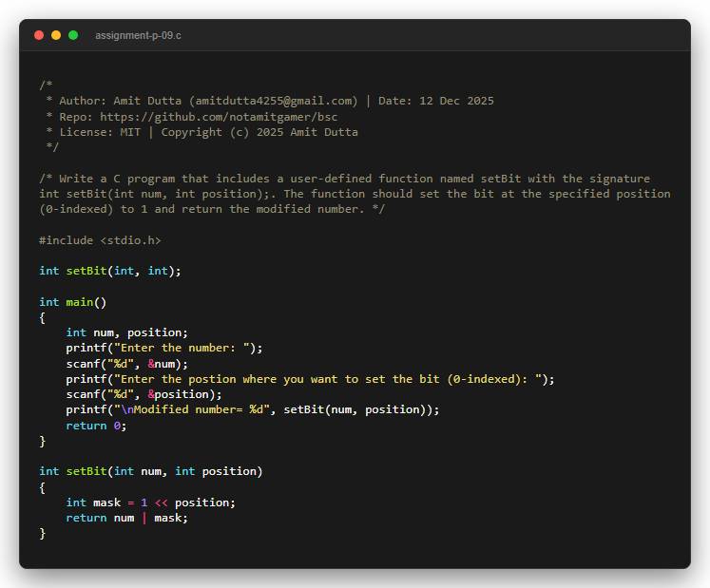Viewport: 710px width, 588px height.
Task: Click the 'int num, position;' declaration line
Action: (x=126, y=332)
